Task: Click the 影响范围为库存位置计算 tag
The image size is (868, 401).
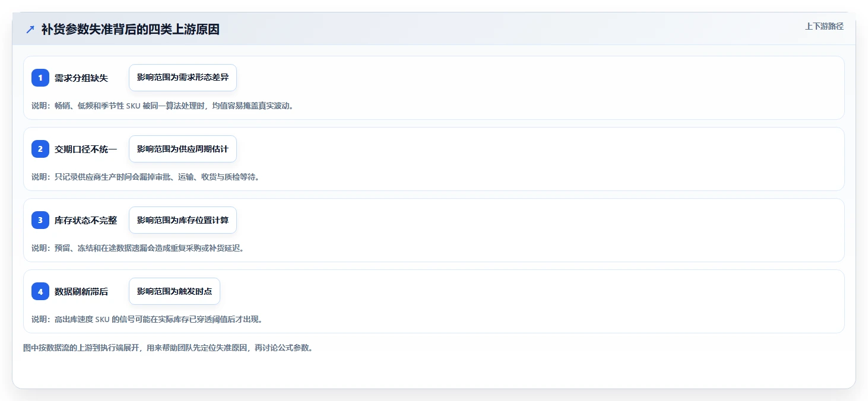Action: [183, 220]
